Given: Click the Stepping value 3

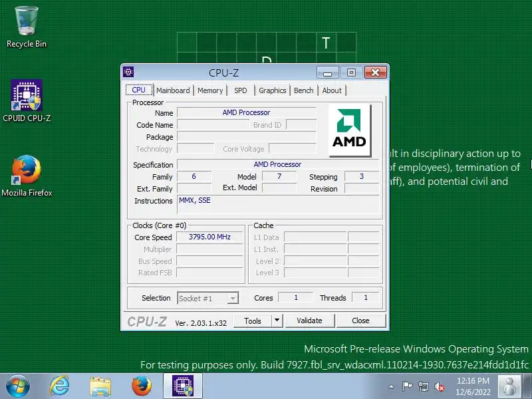Looking at the screenshot, I should [x=362, y=176].
